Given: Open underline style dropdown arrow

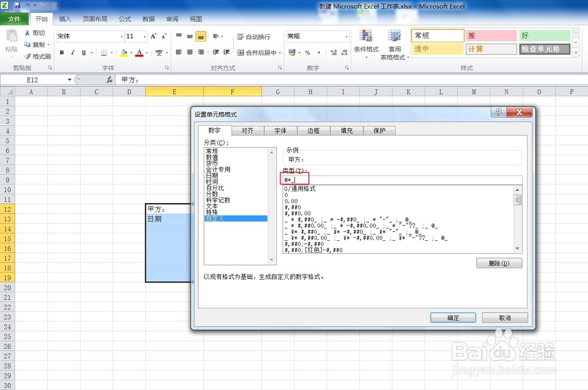Looking at the screenshot, I should (91, 53).
